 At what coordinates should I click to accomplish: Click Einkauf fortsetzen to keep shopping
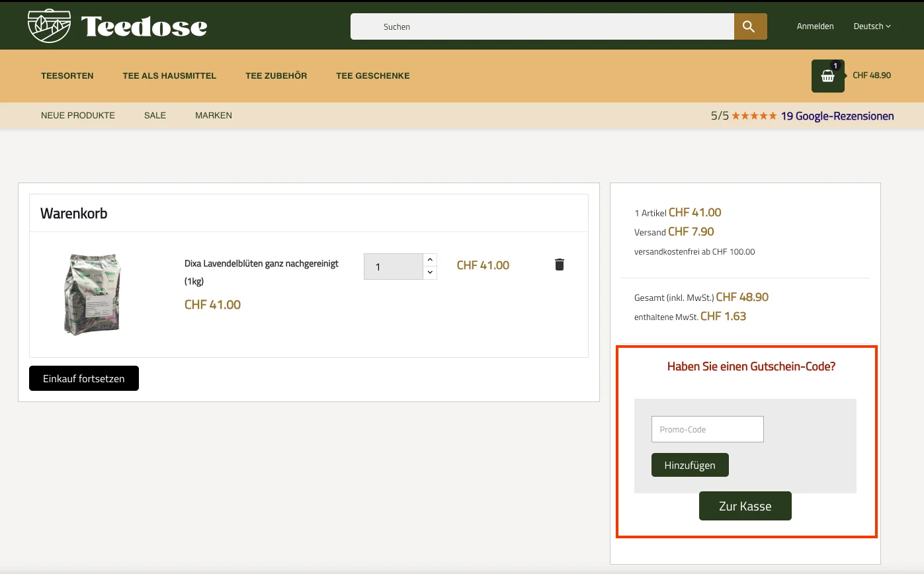click(x=83, y=378)
